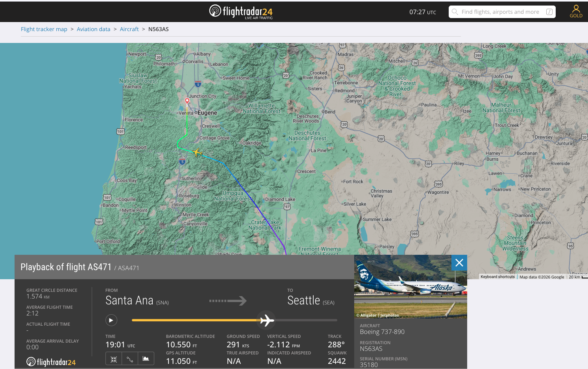Screen dimensions: 588x369
Task: Click the Redmond label on map
Action: point(344,91)
